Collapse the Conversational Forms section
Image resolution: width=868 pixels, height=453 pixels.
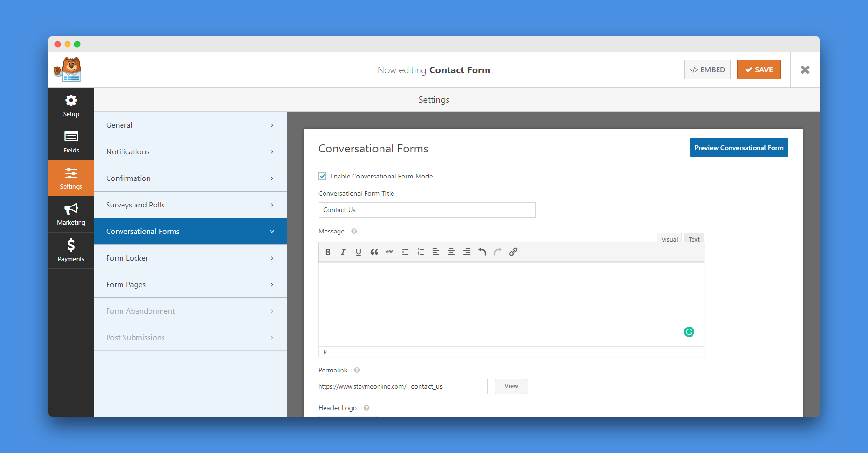(x=190, y=231)
